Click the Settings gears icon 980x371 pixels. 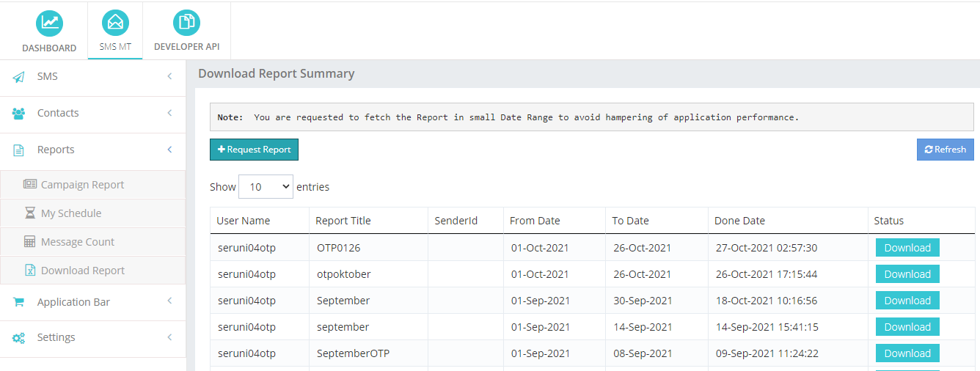pyautogui.click(x=19, y=338)
